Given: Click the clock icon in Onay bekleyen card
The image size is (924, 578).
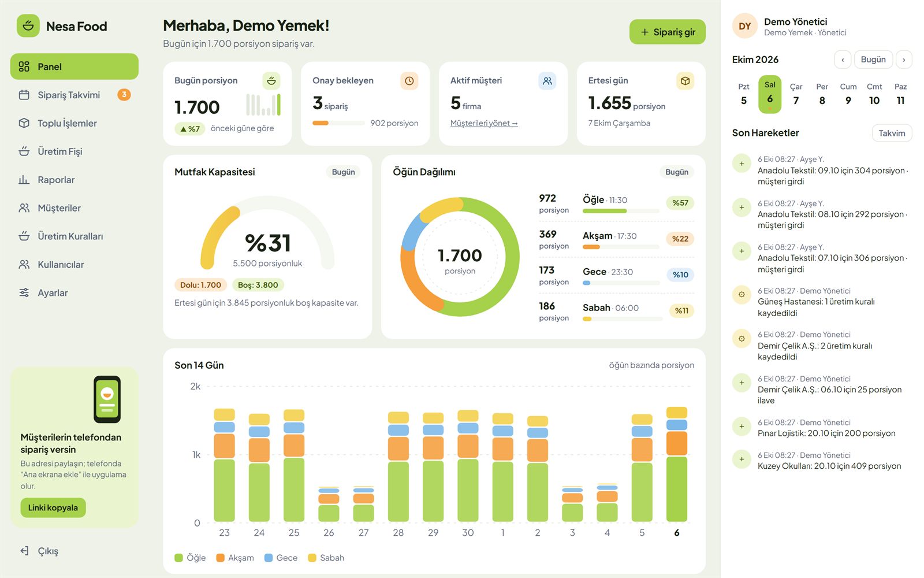Looking at the screenshot, I should pos(409,81).
